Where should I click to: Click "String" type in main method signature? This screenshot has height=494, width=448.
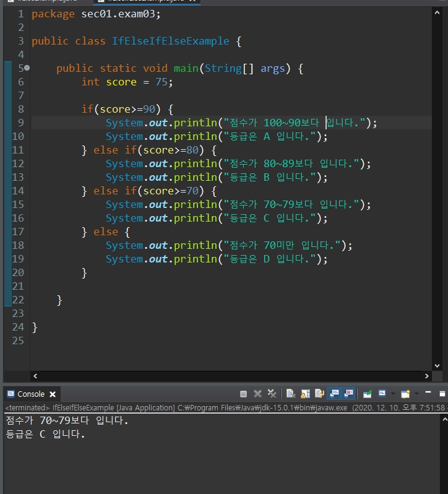tap(223, 68)
